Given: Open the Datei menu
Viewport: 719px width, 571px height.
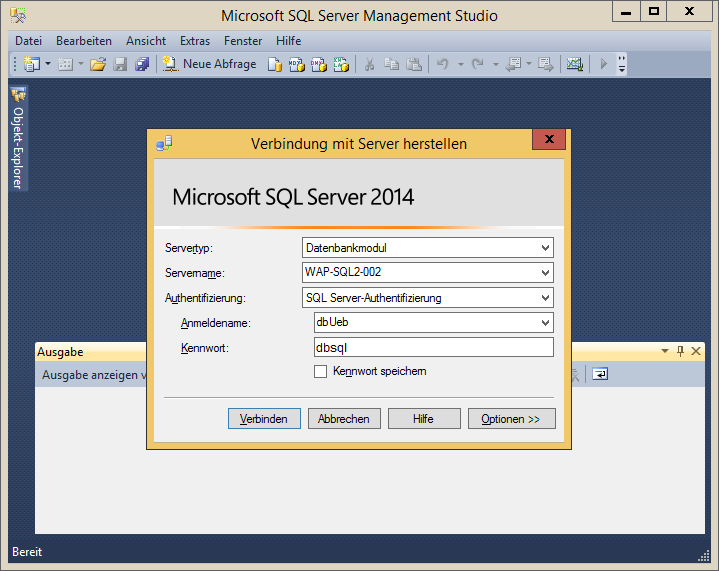Looking at the screenshot, I should click(28, 41).
